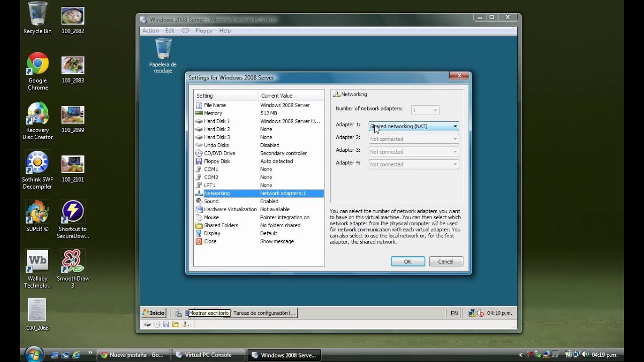Viewport: 644px width, 362px height.
Task: Select the Mouse setting row
Action: point(259,217)
